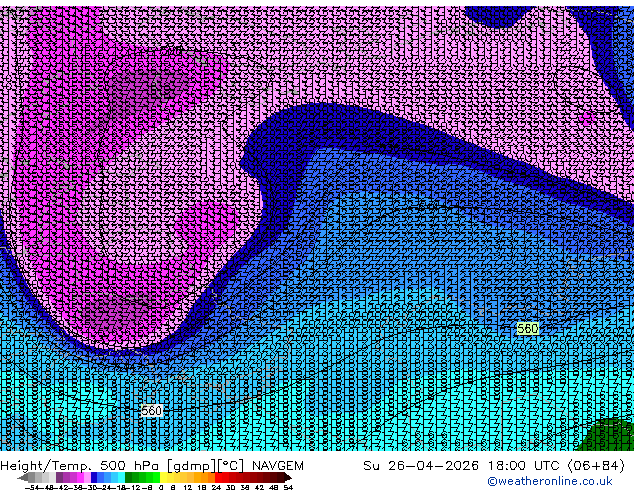Click the weatheronline.co.uk copyright link

pyautogui.click(x=550, y=481)
